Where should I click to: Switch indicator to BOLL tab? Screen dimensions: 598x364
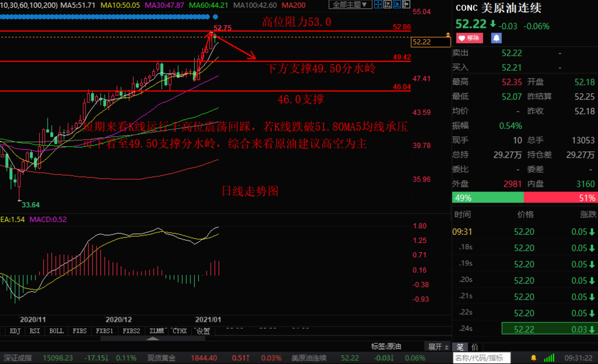(56, 331)
